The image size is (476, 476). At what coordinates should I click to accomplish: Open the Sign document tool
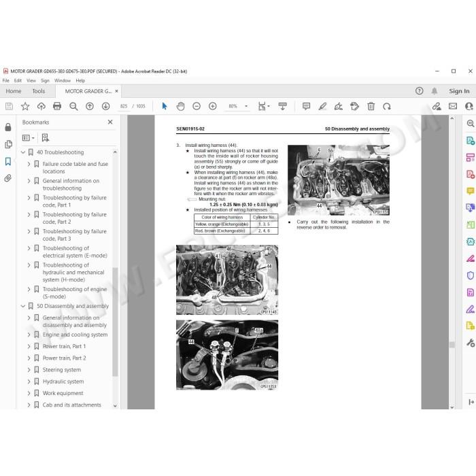click(x=339, y=106)
